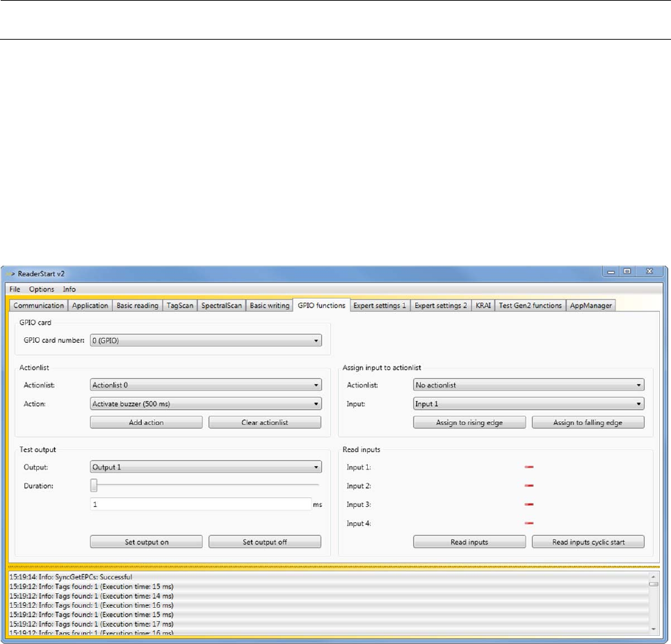Switch to the Basic writing tab
This screenshot has height=644, width=671.
(270, 305)
